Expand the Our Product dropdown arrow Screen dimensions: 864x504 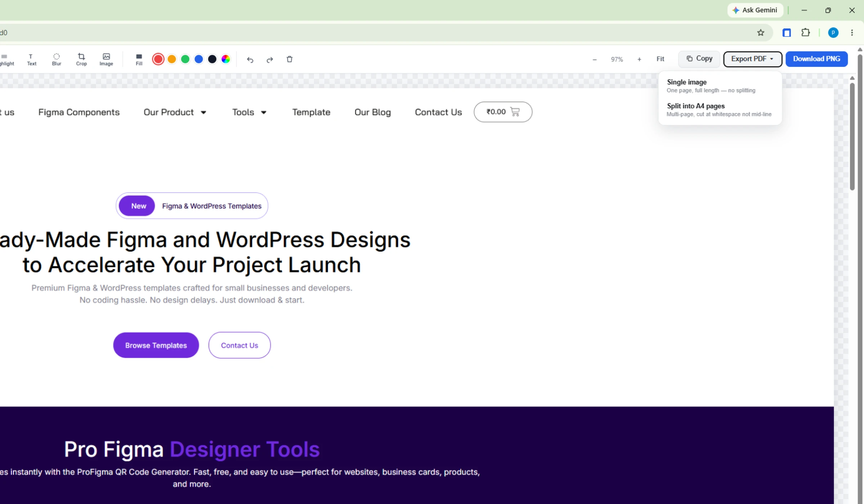click(203, 113)
